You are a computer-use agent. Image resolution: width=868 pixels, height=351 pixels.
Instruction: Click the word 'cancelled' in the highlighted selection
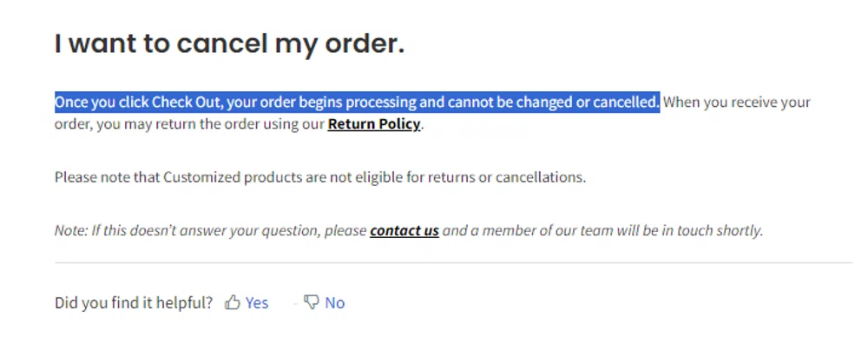click(x=625, y=103)
